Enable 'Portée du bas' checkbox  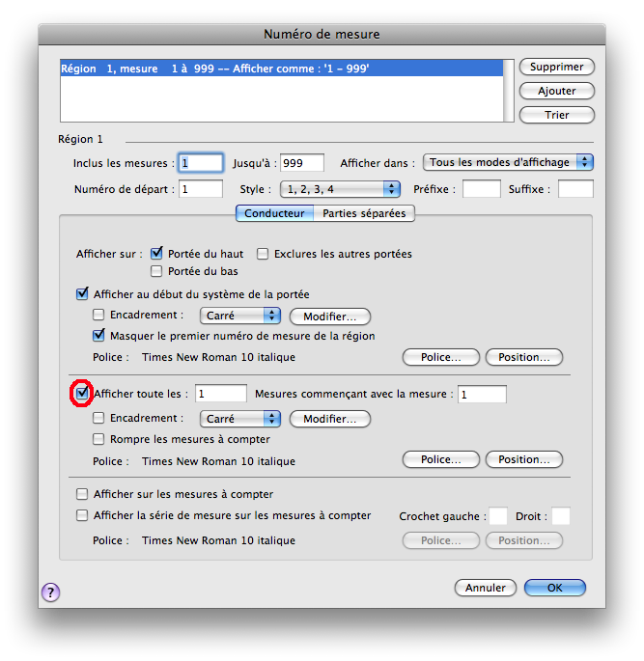pyautogui.click(x=156, y=272)
